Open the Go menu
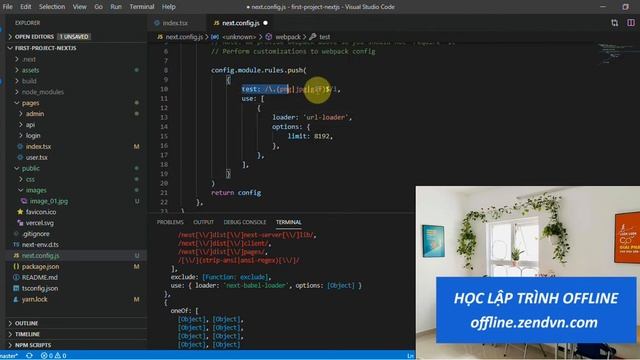The width and height of the screenshot is (640, 360). coord(98,7)
